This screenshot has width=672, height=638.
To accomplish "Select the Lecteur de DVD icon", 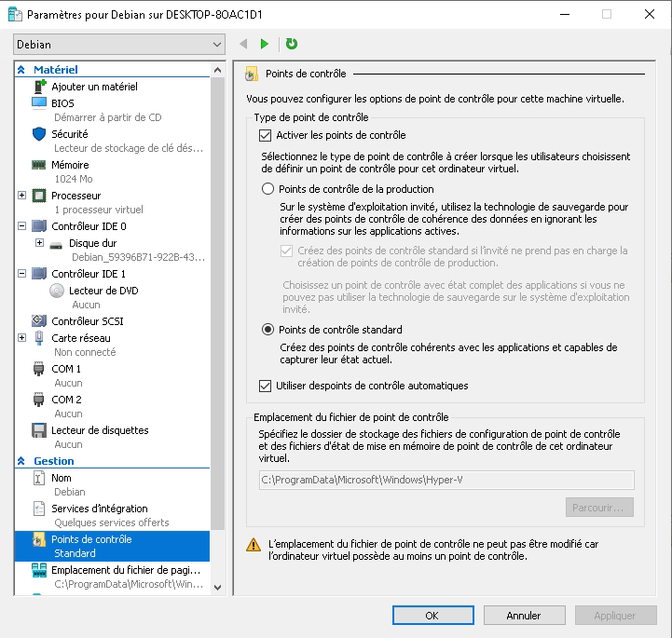I will point(58,291).
